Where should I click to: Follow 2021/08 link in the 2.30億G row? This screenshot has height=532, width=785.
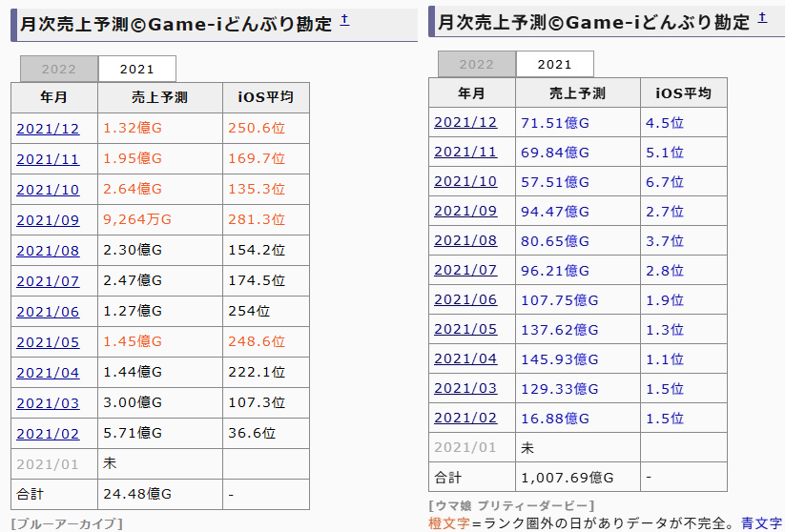[48, 250]
